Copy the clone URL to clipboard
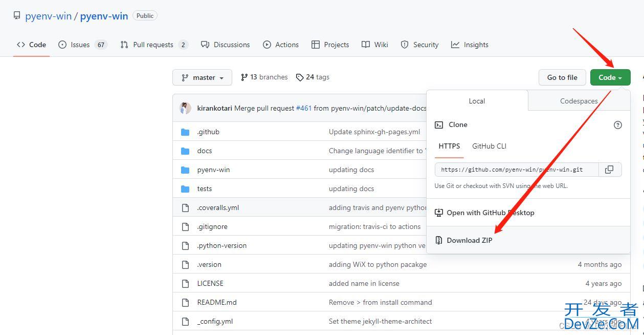 [609, 170]
